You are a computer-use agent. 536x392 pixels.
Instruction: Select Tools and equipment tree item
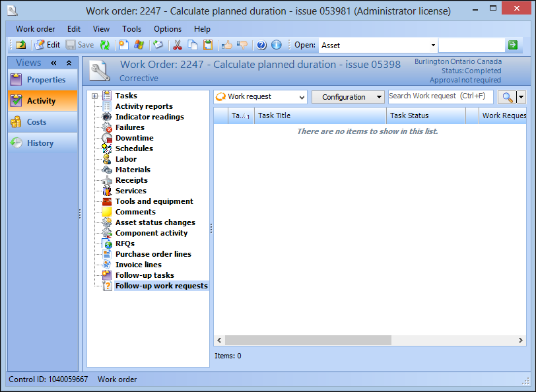tap(154, 202)
